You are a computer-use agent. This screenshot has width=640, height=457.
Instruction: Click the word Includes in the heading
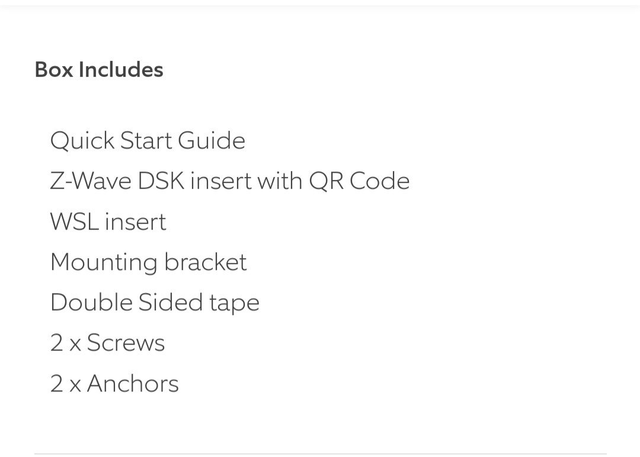point(121,70)
